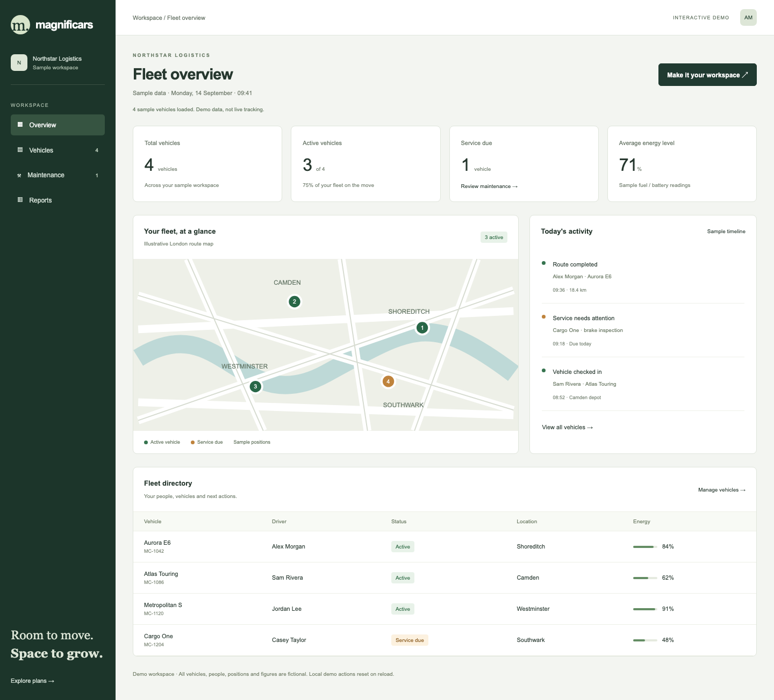774x700 pixels.
Task: Click the Vehicles sidebar icon
Action: tap(20, 150)
